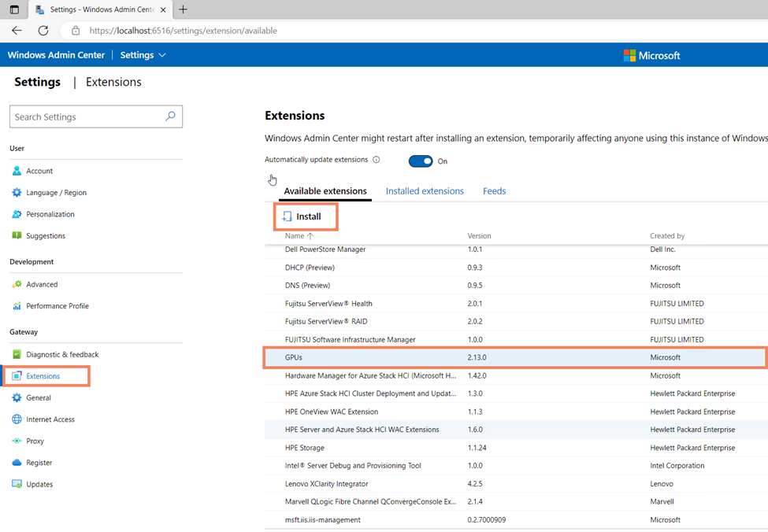Select HPE Storage row
This screenshot has height=532, width=768.
[x=516, y=447]
